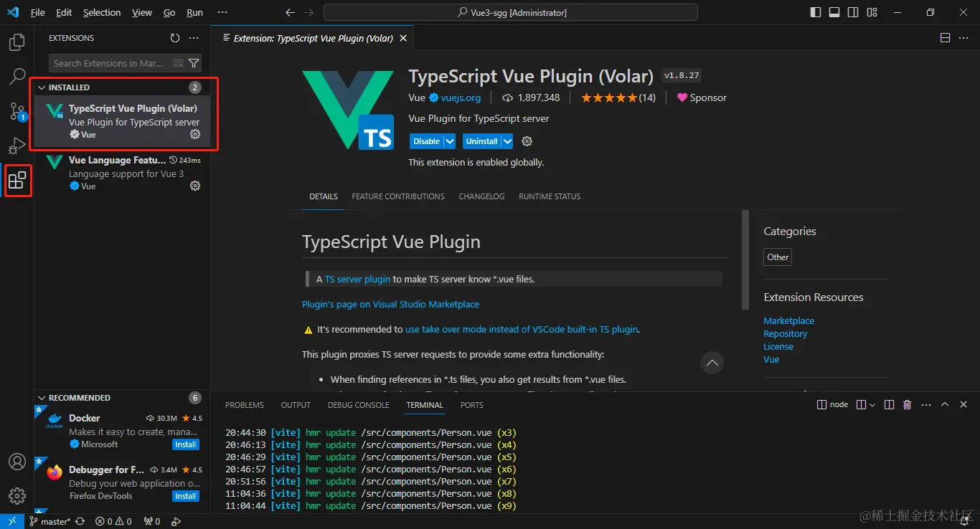Switch to the OUTPUT panel tab
Image resolution: width=980 pixels, height=529 pixels.
tap(296, 405)
